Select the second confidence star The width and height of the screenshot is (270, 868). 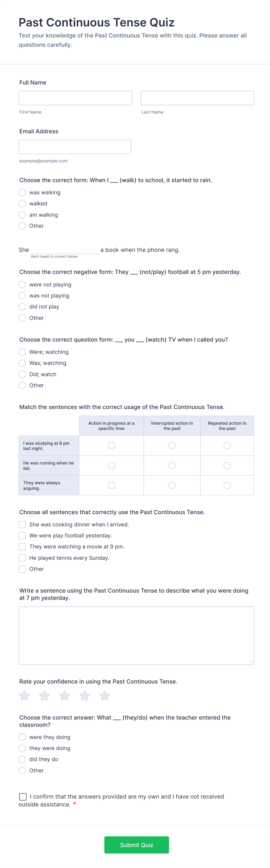44,696
